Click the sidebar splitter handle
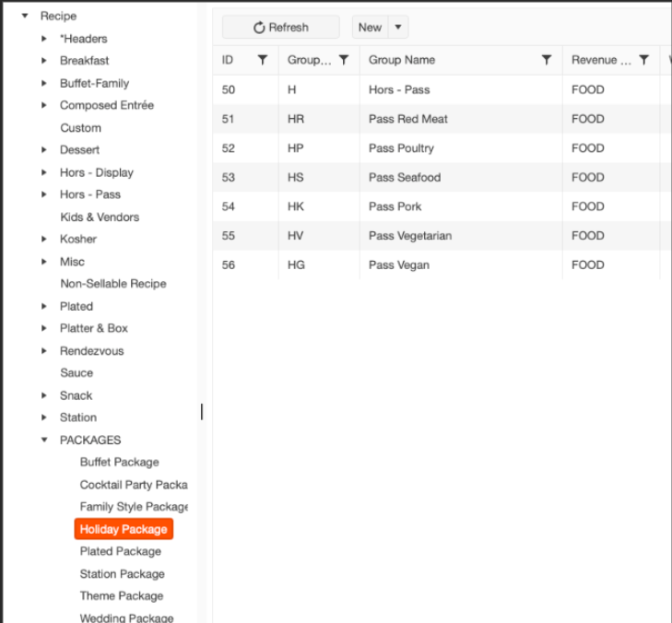The image size is (672, 623). 202,412
